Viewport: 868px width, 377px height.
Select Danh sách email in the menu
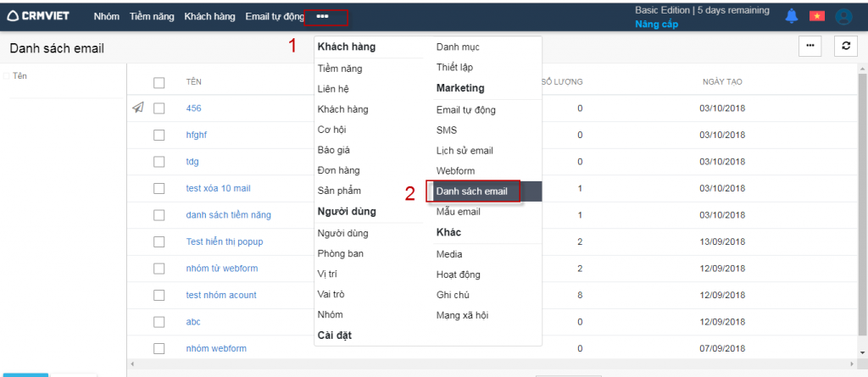pos(471,191)
